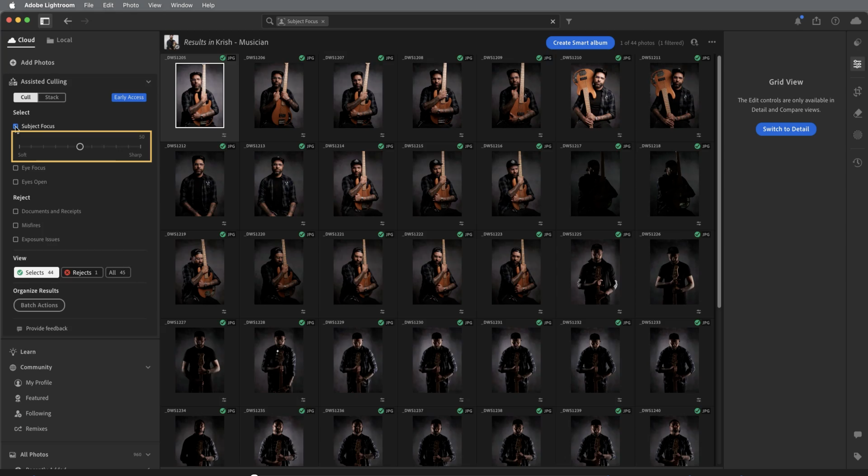The image size is (868, 476).
Task: Switch to Cull mode
Action: click(x=26, y=97)
